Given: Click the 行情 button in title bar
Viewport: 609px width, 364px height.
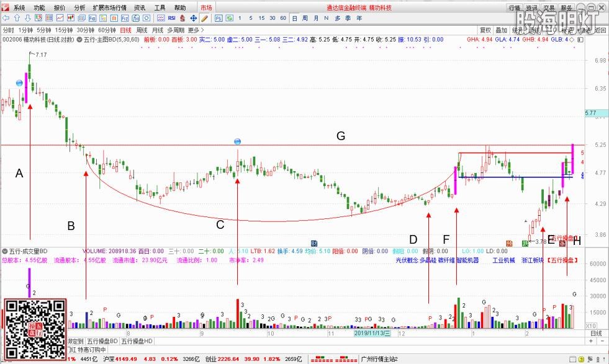Looking at the screenshot, I should pos(515,7).
